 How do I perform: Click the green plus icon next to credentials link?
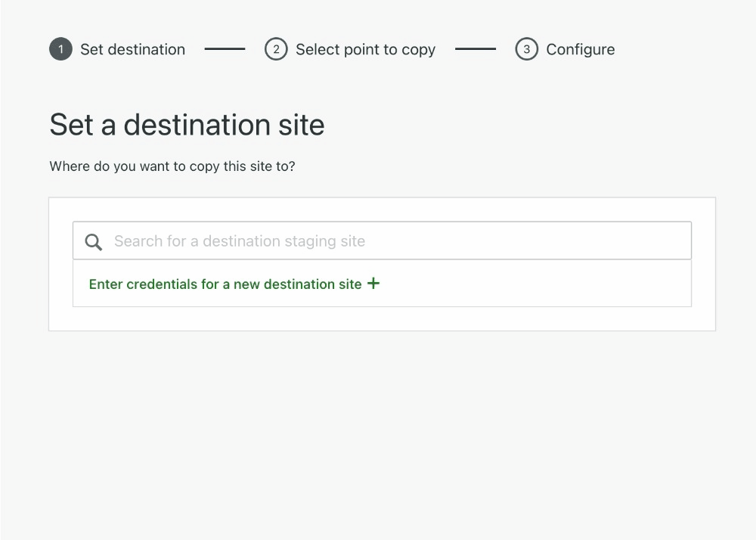pos(373,284)
